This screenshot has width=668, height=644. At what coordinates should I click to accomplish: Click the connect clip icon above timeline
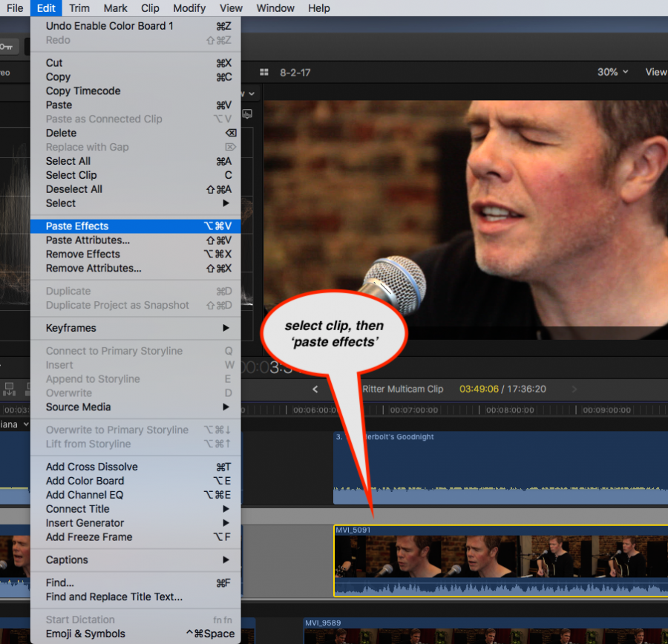(x=10, y=388)
